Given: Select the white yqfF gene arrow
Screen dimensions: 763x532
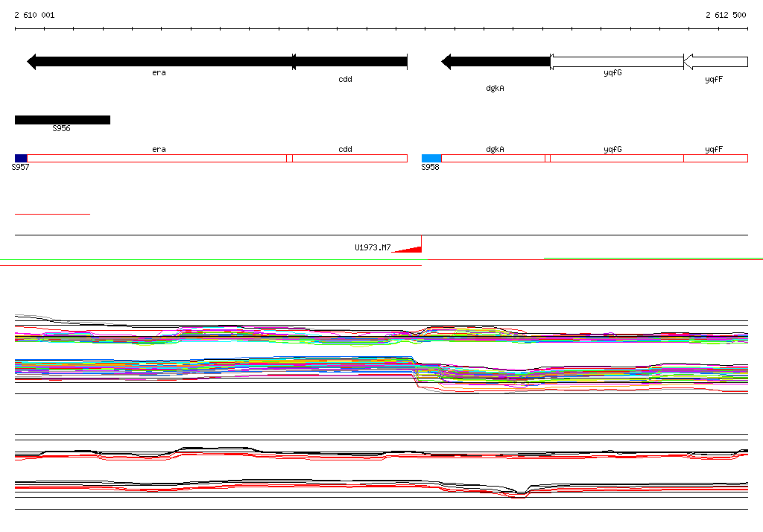Looking at the screenshot, I should (x=716, y=62).
